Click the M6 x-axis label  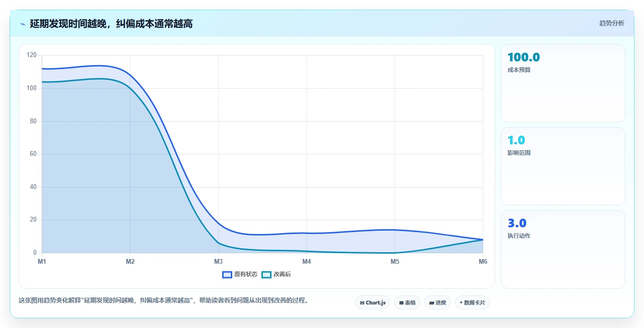click(483, 261)
